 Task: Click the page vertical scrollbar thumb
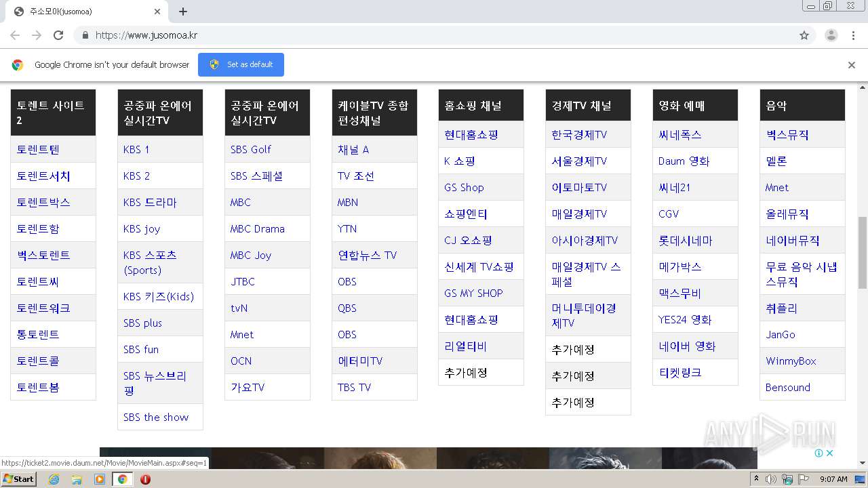(863, 252)
